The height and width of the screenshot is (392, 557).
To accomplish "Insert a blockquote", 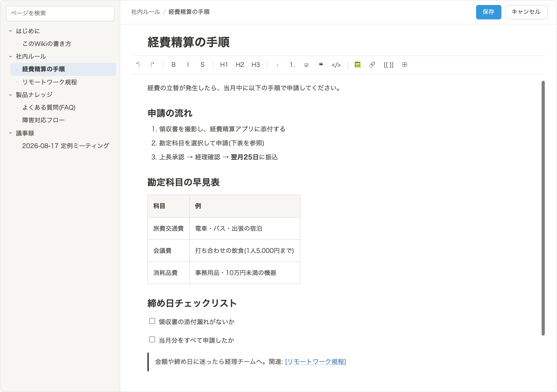I will pos(321,65).
